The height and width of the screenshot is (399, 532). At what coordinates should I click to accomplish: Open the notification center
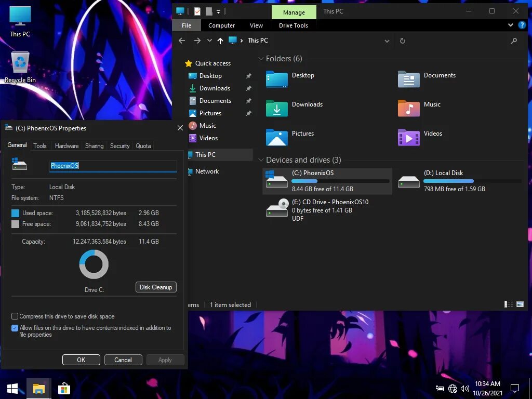pos(515,389)
